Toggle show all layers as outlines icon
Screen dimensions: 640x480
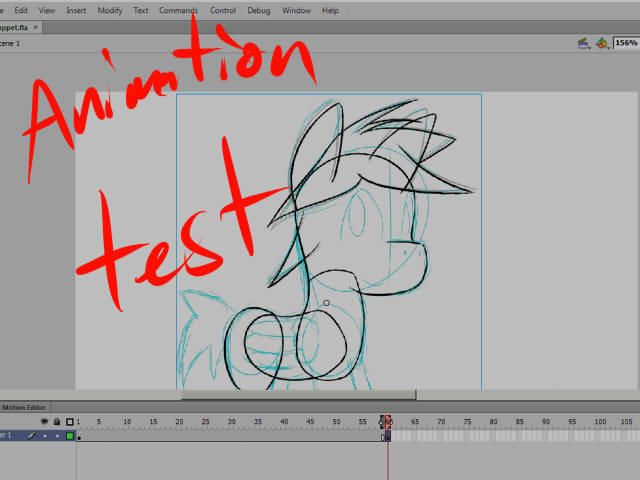pos(70,422)
